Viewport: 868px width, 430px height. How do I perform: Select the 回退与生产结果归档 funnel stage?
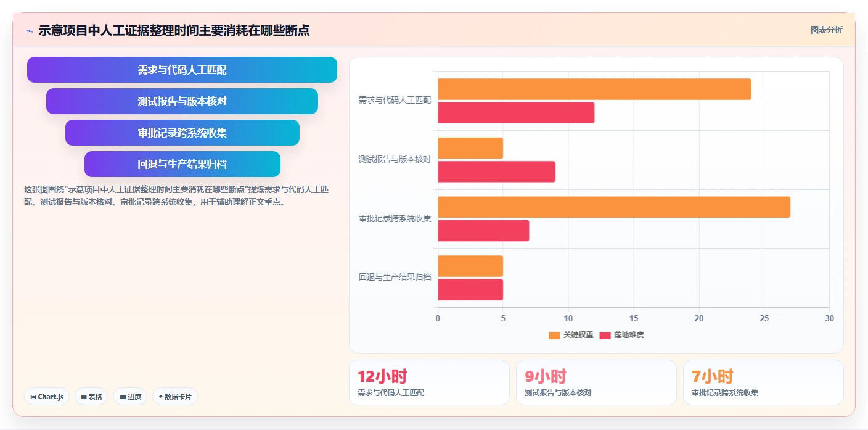(182, 164)
